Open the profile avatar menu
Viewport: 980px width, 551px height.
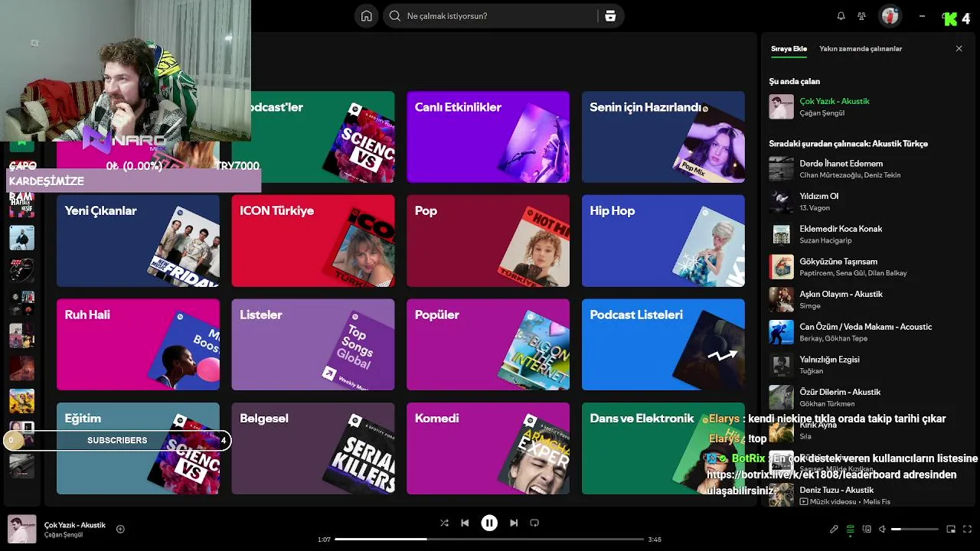[889, 15]
